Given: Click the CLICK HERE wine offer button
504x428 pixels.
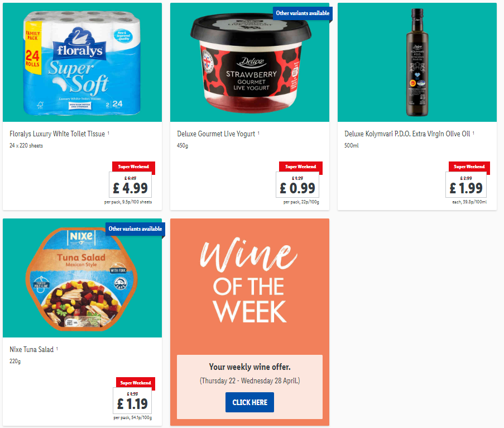Looking at the screenshot, I should (249, 402).
